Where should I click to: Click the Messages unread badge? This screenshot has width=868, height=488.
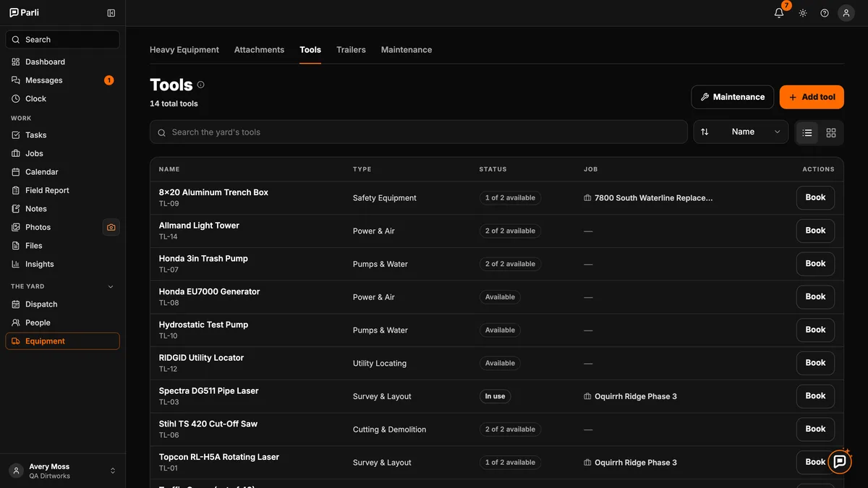click(109, 80)
